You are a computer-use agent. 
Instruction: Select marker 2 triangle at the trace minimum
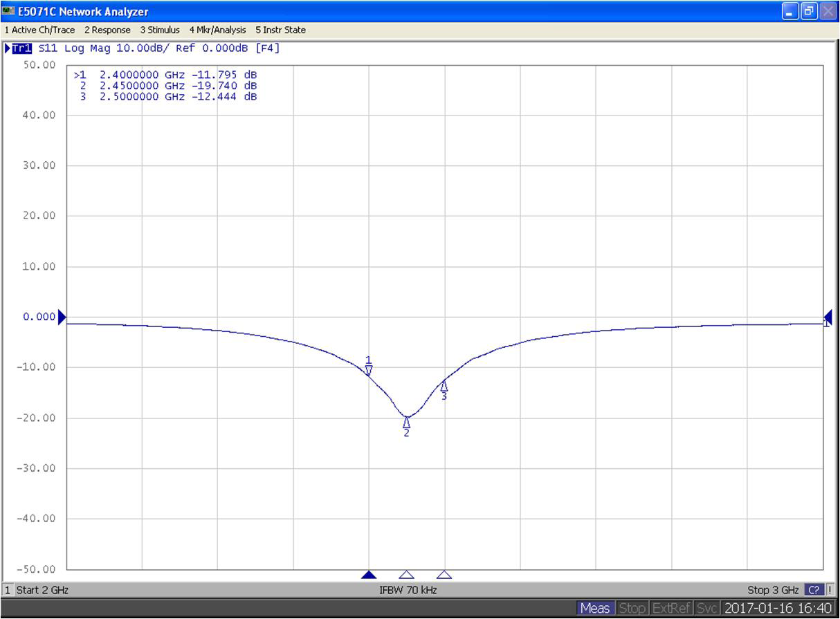click(x=407, y=422)
